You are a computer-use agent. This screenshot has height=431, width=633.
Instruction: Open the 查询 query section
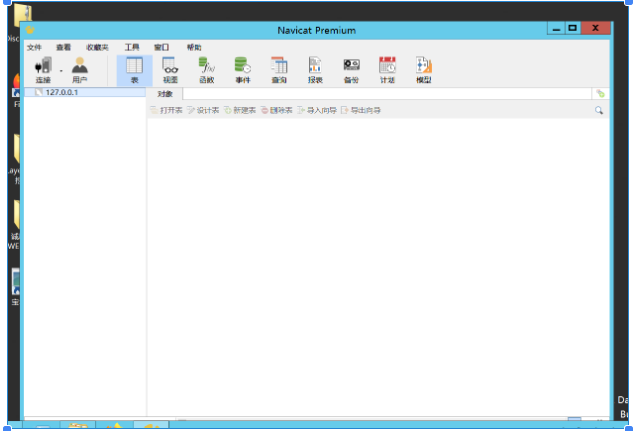(279, 70)
